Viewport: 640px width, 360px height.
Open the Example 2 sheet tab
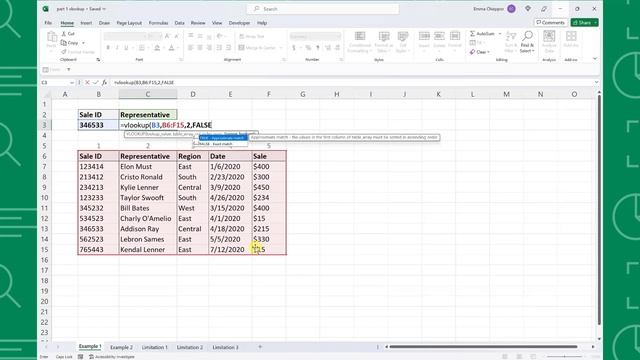[x=121, y=347]
